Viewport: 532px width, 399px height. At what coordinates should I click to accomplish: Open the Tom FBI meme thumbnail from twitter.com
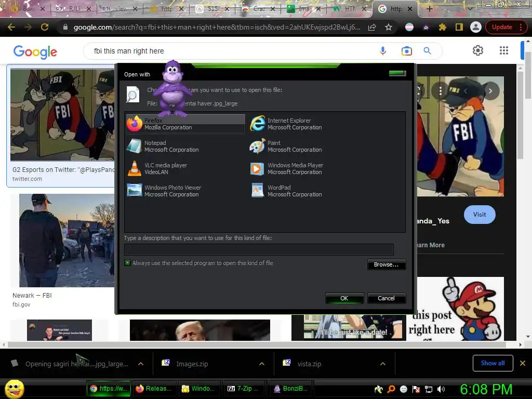[x=62, y=115]
